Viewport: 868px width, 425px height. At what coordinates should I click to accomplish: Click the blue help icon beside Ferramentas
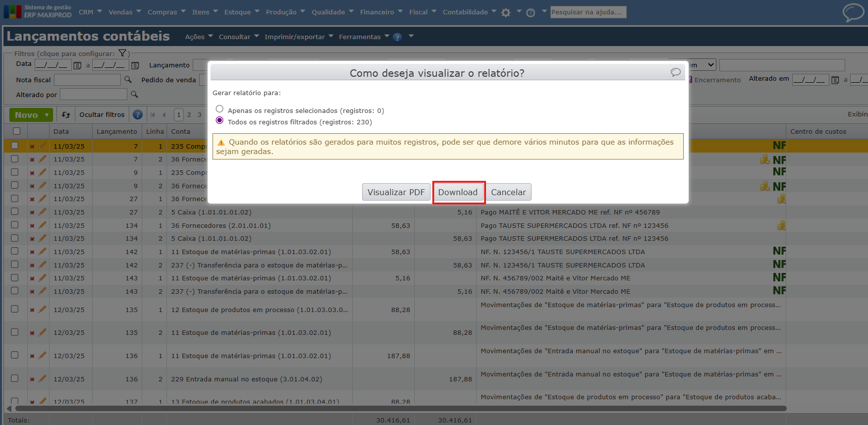coord(397,37)
